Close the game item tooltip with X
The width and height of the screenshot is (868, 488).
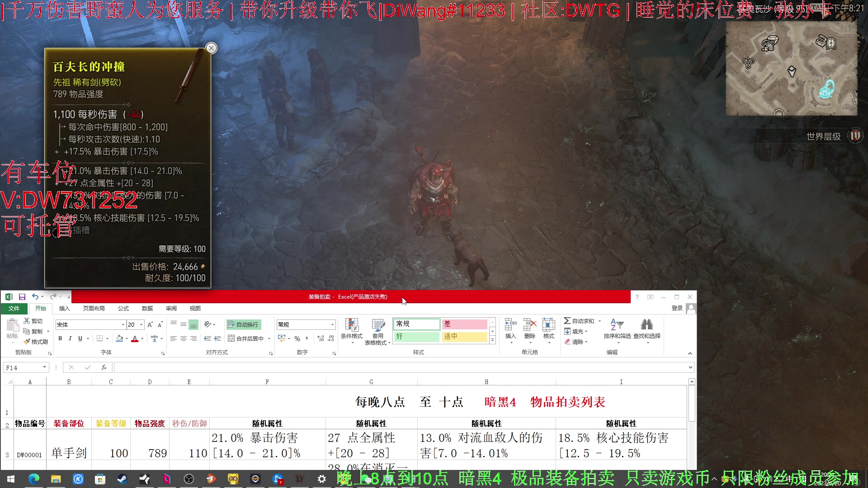[x=211, y=48]
